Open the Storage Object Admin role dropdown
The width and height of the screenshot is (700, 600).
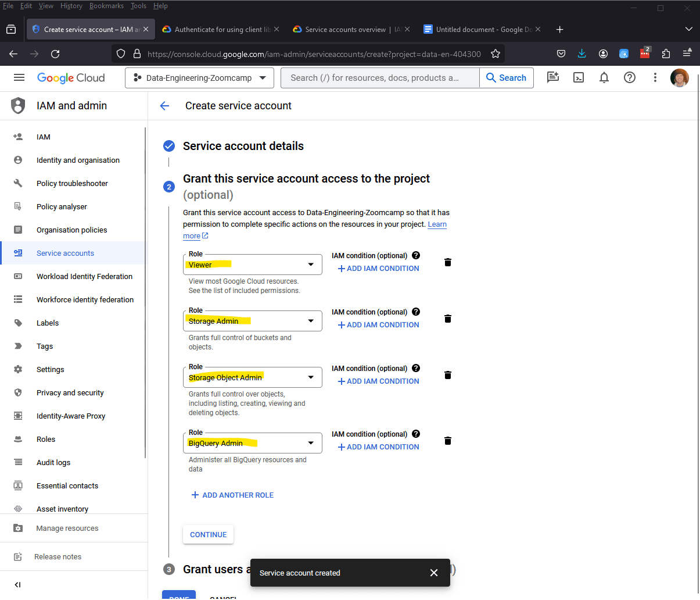(253, 377)
